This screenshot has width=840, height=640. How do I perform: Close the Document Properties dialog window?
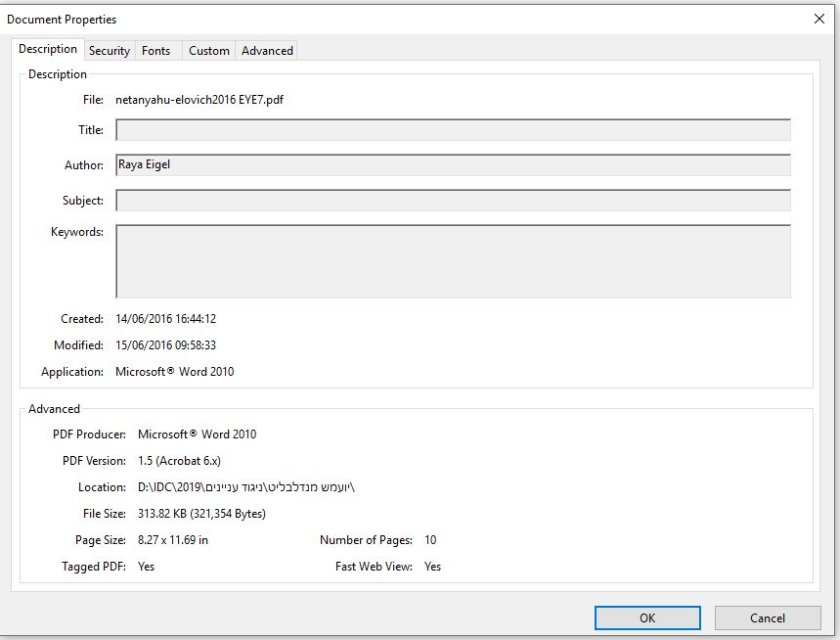(x=818, y=19)
